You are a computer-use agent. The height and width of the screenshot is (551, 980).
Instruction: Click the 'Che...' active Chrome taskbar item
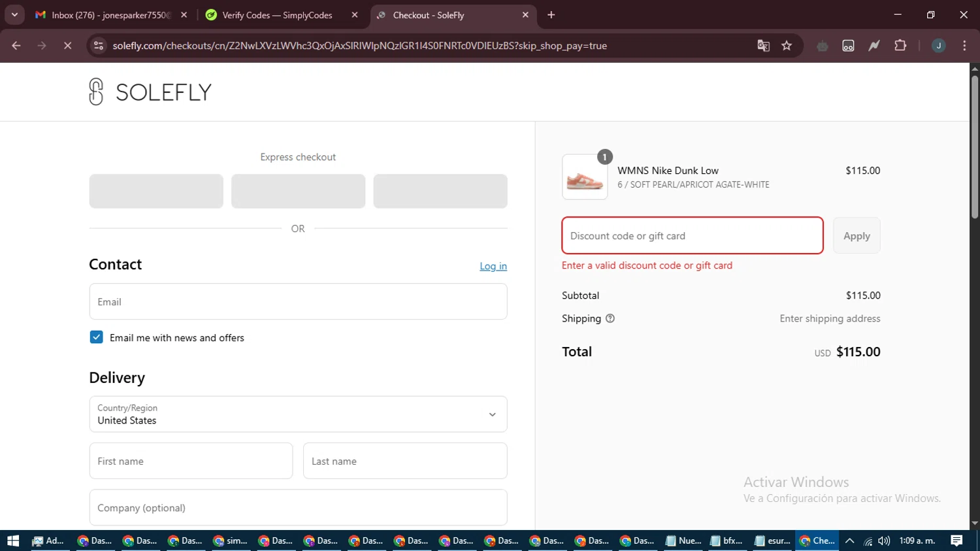pos(817,541)
